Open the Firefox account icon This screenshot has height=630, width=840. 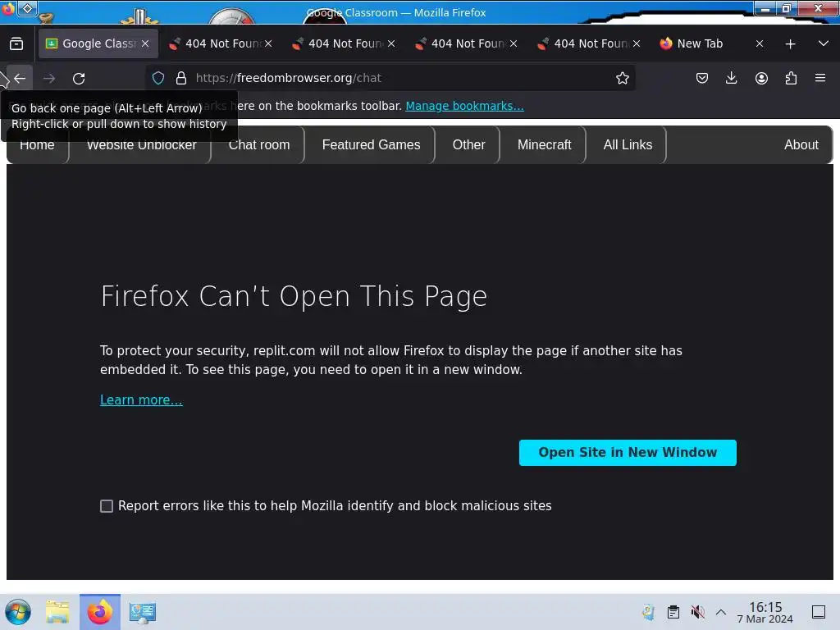pos(761,78)
